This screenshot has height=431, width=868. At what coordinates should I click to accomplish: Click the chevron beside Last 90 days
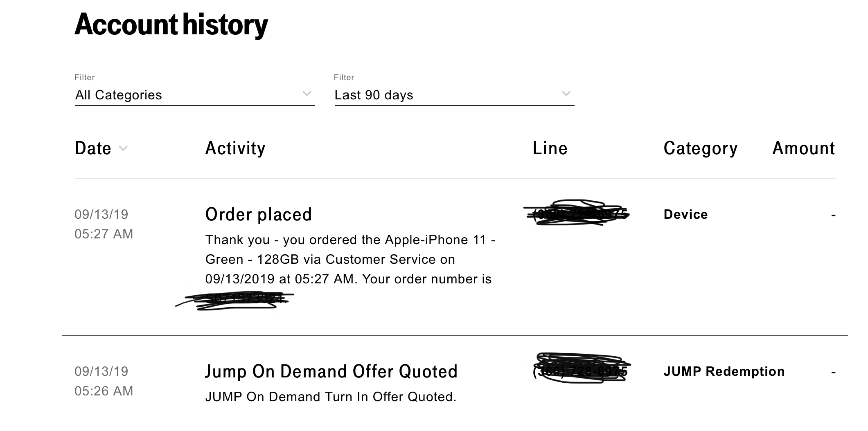coord(566,94)
